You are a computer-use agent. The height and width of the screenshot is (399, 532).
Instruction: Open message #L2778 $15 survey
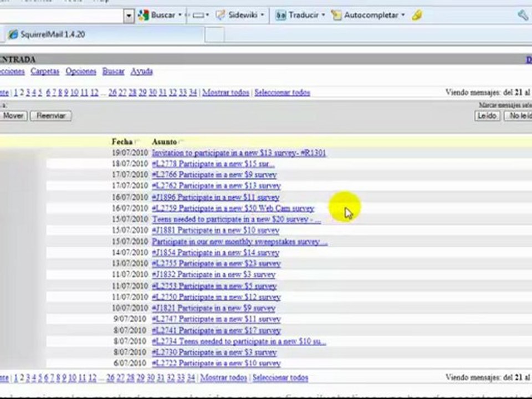(213, 164)
